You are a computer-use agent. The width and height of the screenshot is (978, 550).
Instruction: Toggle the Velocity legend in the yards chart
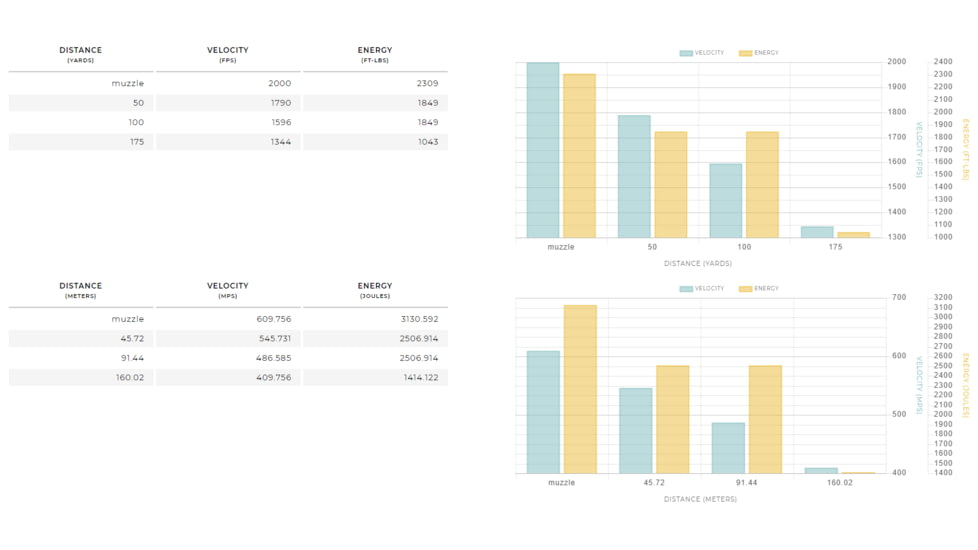click(x=702, y=53)
